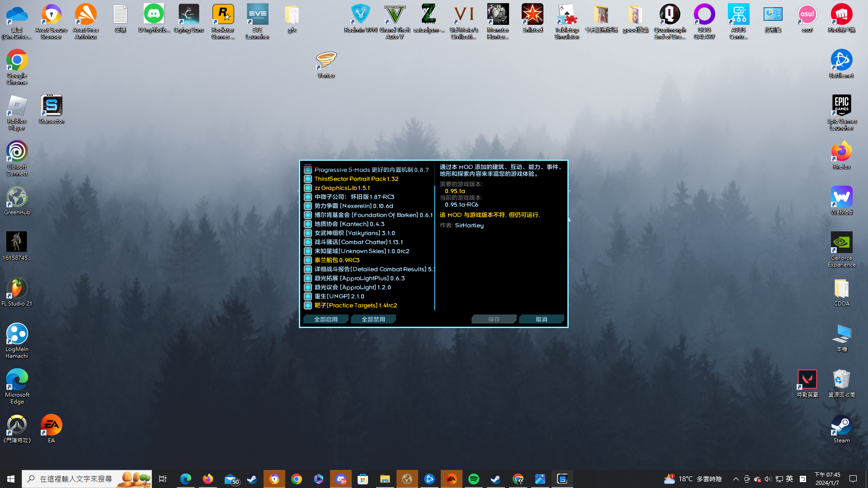Toggle the zz GraphicsLib 1.5.1 checkbox
The height and width of the screenshot is (488, 868).
coord(308,188)
